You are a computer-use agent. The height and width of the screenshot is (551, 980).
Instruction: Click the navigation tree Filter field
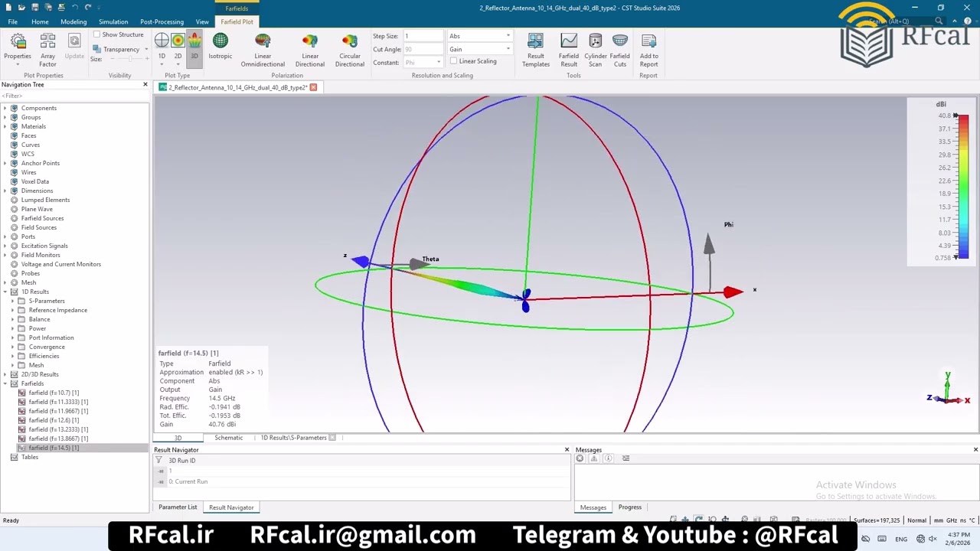(74, 96)
